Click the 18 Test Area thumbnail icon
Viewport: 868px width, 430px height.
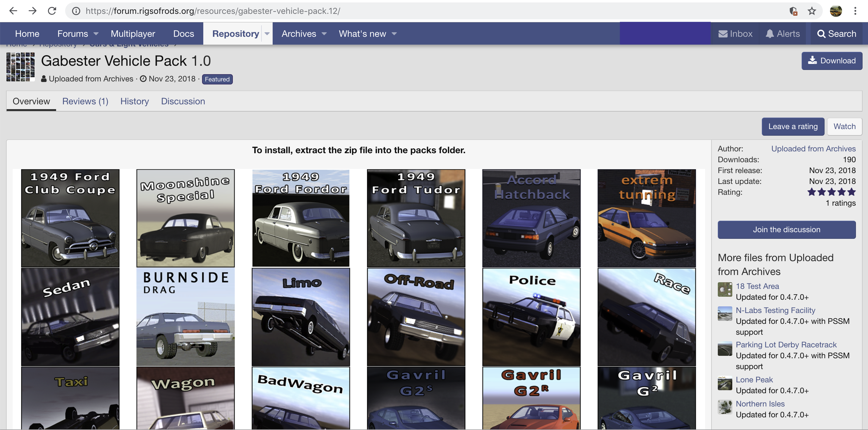(725, 289)
